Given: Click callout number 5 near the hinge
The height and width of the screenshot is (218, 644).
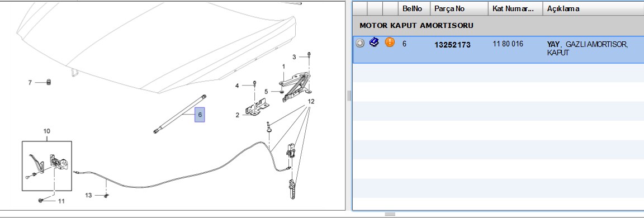Looking at the screenshot, I should pos(266,92).
